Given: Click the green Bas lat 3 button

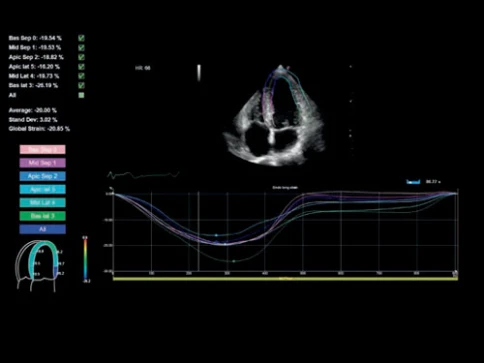Looking at the screenshot, I should pyautogui.click(x=43, y=216).
